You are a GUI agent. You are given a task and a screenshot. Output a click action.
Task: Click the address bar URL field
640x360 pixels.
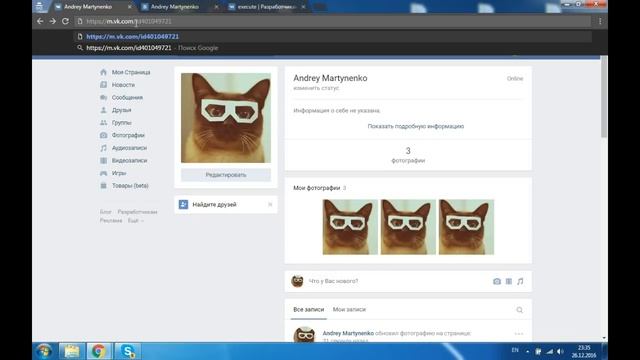click(333, 21)
